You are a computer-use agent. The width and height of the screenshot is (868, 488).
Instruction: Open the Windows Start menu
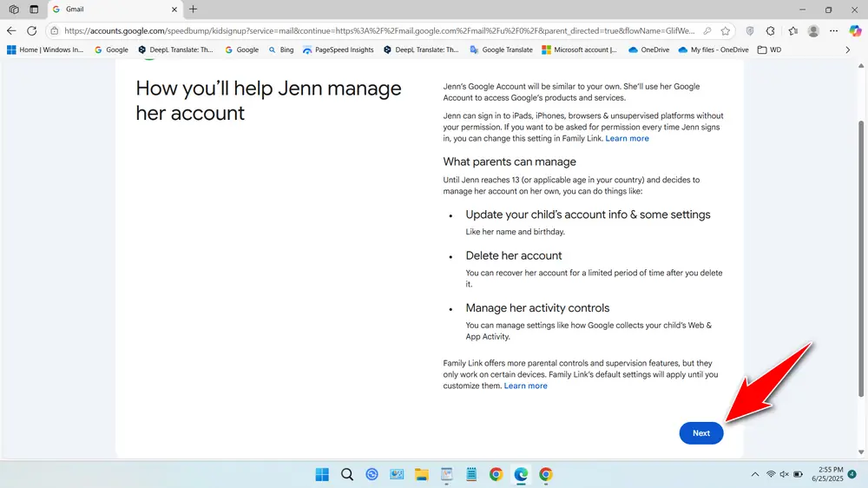[322, 475]
